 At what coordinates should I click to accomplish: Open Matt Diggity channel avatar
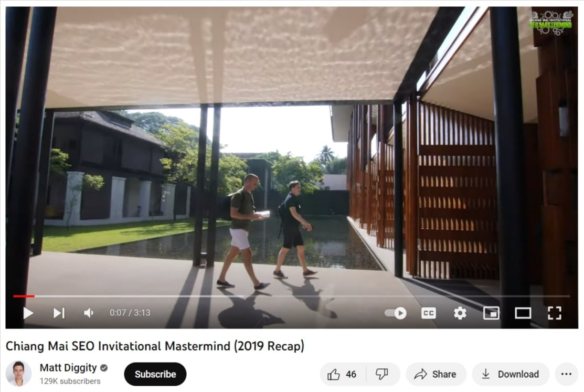pyautogui.click(x=18, y=373)
